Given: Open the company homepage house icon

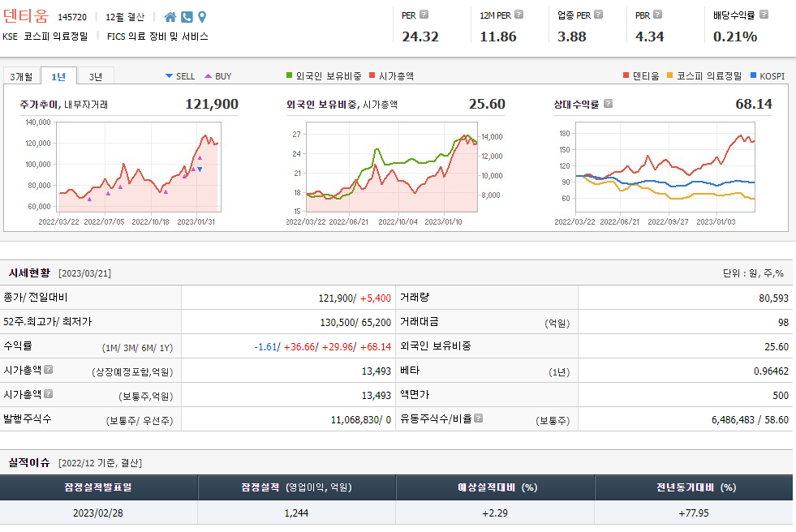Looking at the screenshot, I should pos(170,17).
